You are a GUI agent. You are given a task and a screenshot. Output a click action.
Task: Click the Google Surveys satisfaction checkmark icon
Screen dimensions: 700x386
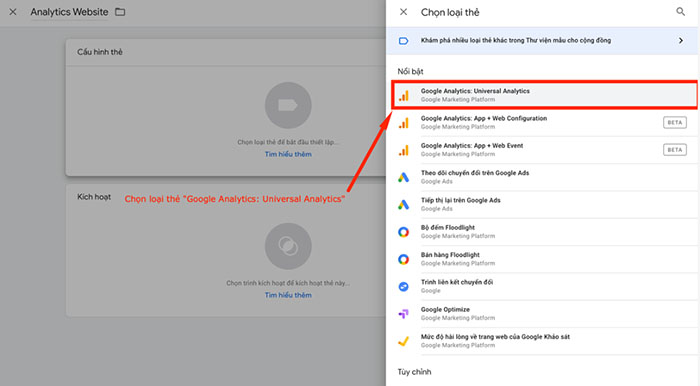click(404, 341)
